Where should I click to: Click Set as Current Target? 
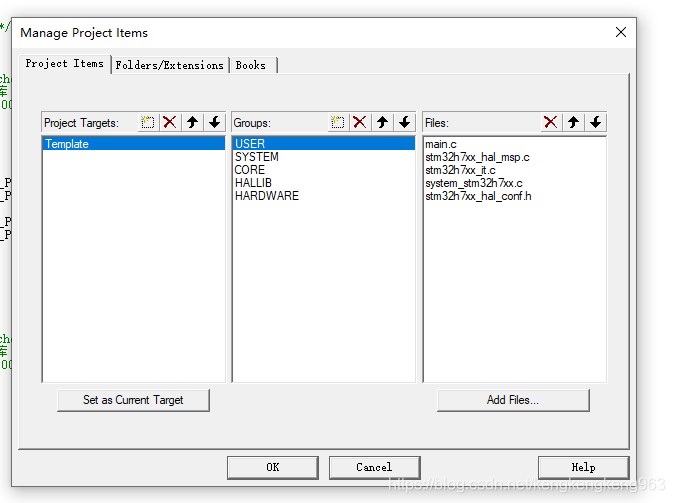pyautogui.click(x=133, y=400)
